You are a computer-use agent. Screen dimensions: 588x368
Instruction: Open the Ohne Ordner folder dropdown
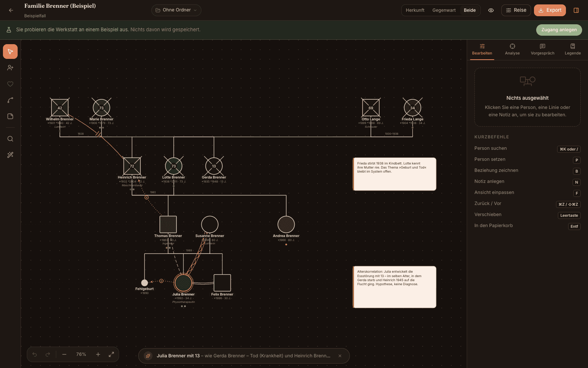[176, 10]
